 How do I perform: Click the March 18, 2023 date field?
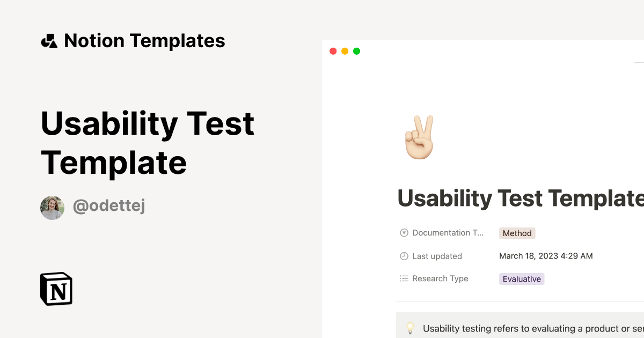click(546, 256)
